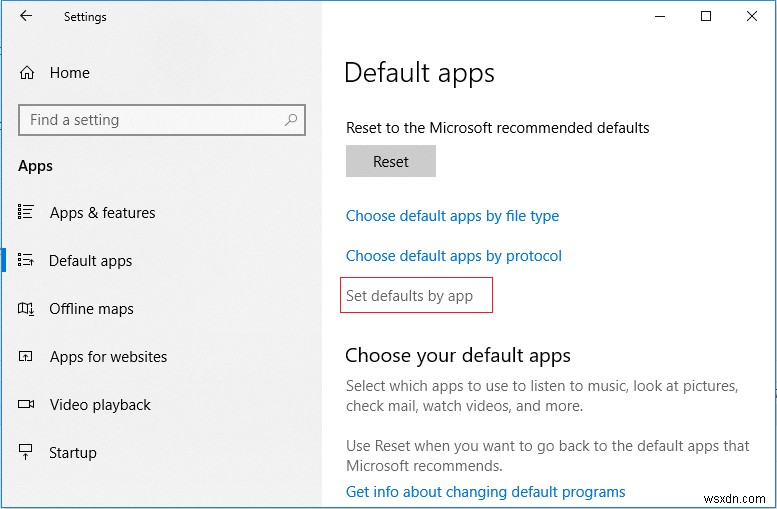777x509 pixels.
Task: Open Choose default apps by protocol
Action: (453, 256)
